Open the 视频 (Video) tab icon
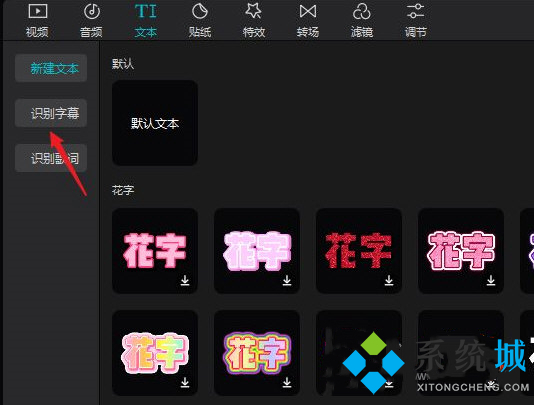 (37, 12)
